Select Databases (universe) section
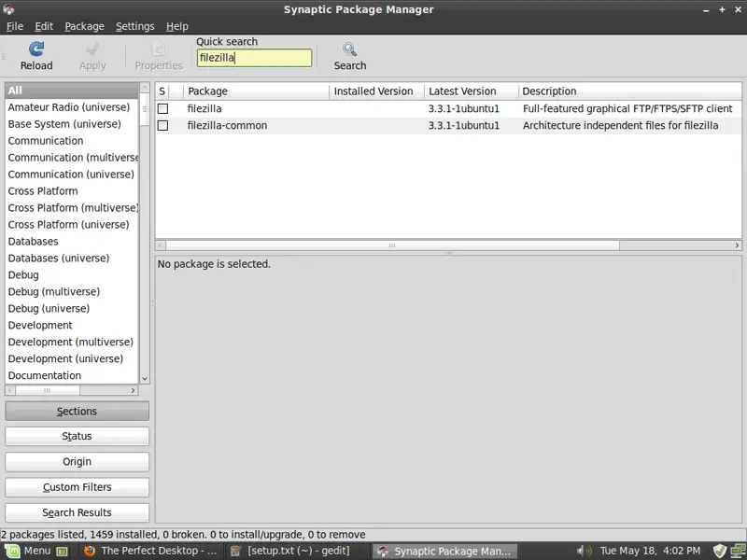Viewport: 747px width, 560px height. coord(72,259)
